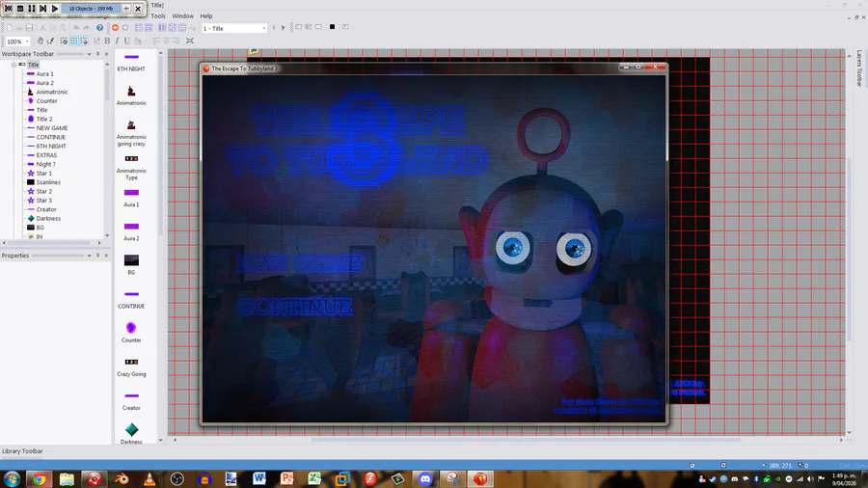
Task: Click the center frame icon in toolbar
Action: (x=190, y=41)
